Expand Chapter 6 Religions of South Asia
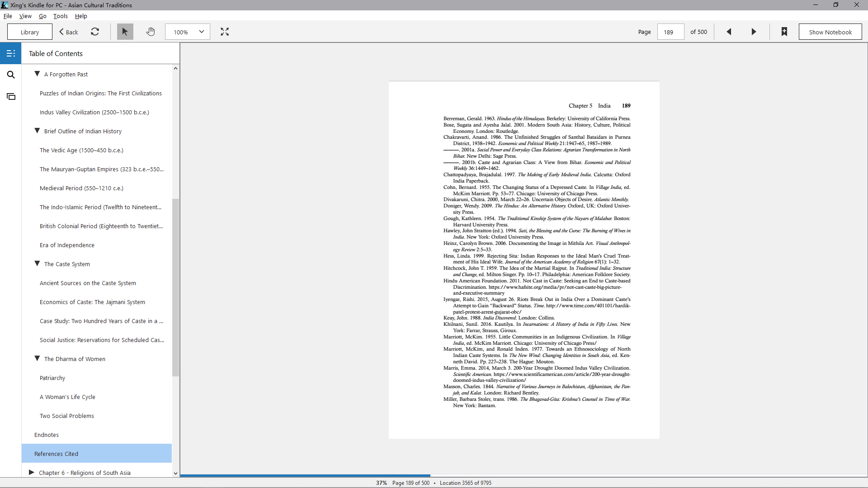 (x=32, y=473)
